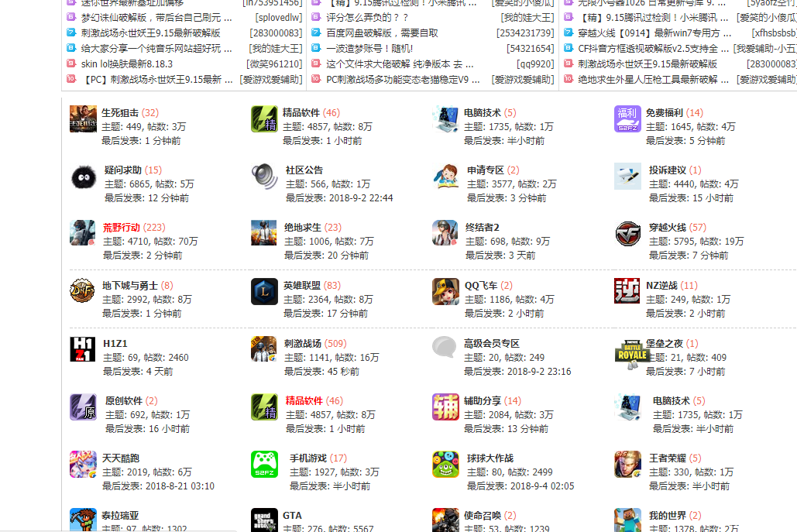Image resolution: width=797 pixels, height=532 pixels.
Task: Open the 王者荣耀 forum title link
Action: coord(668,458)
